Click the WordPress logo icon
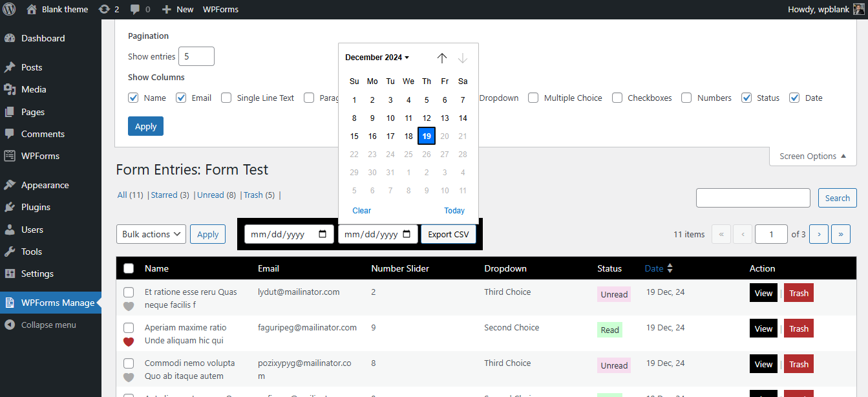The image size is (868, 397). 9,9
